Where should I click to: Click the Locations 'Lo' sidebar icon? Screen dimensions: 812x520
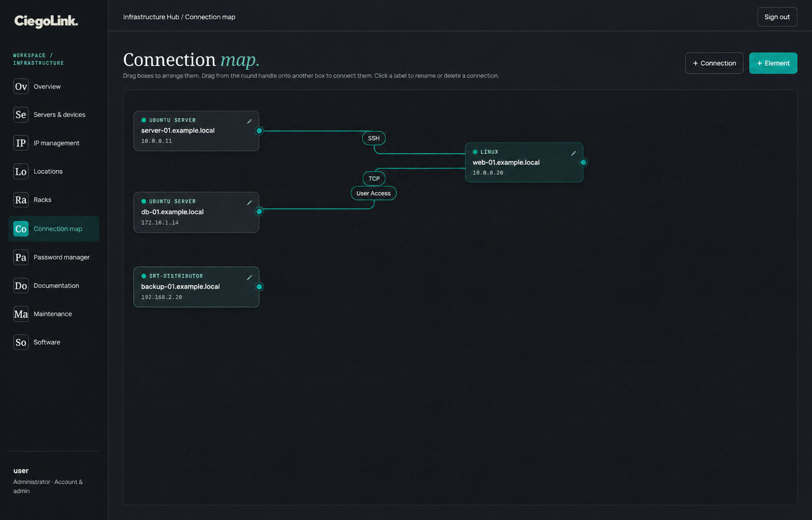(x=21, y=171)
